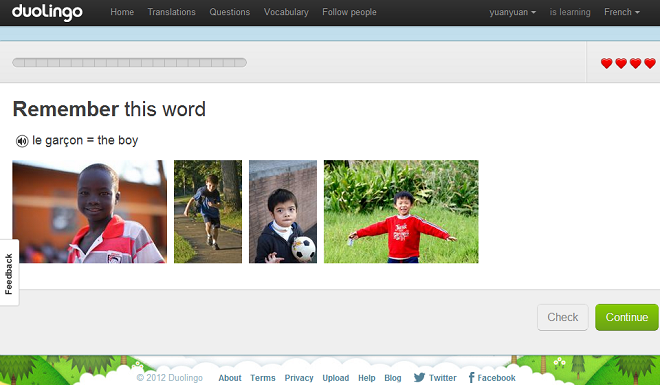The width and height of the screenshot is (660, 385).
Task: Play audio for le garçon
Action: click(x=22, y=141)
